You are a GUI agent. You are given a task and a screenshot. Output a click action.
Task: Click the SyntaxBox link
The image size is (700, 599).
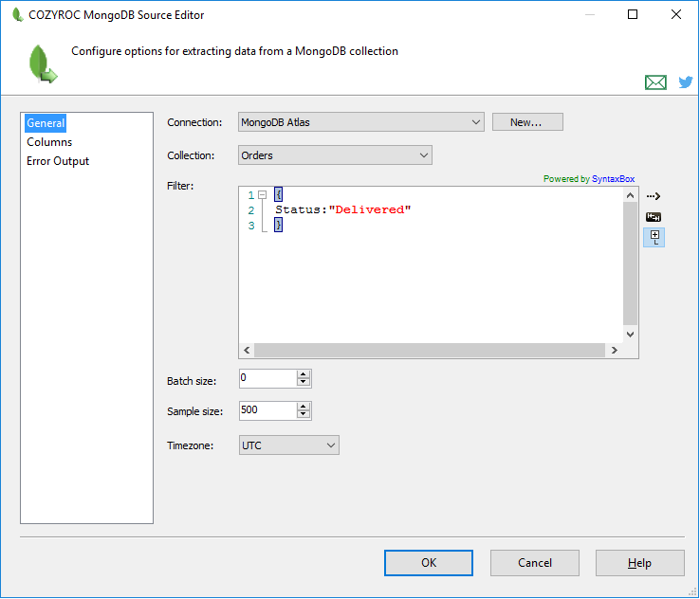click(613, 178)
